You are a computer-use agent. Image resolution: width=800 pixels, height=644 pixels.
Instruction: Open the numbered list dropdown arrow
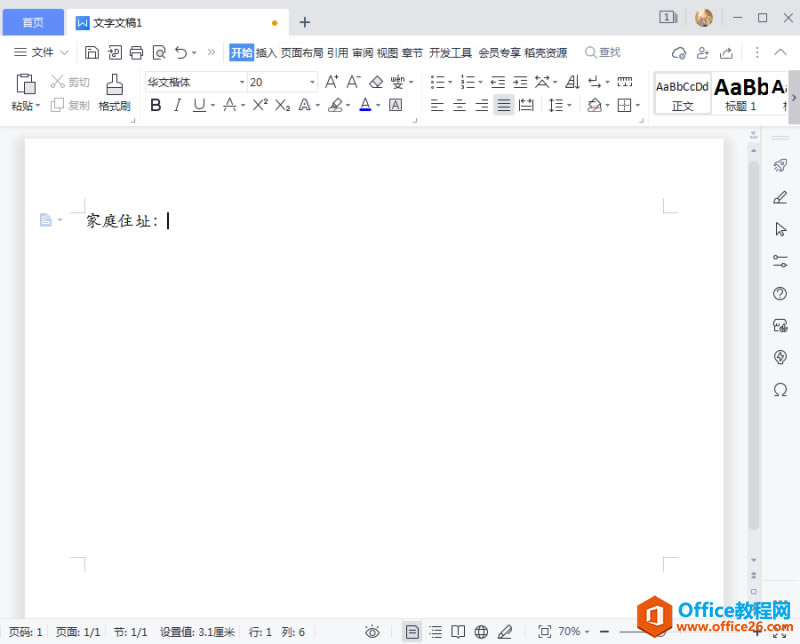(x=480, y=82)
